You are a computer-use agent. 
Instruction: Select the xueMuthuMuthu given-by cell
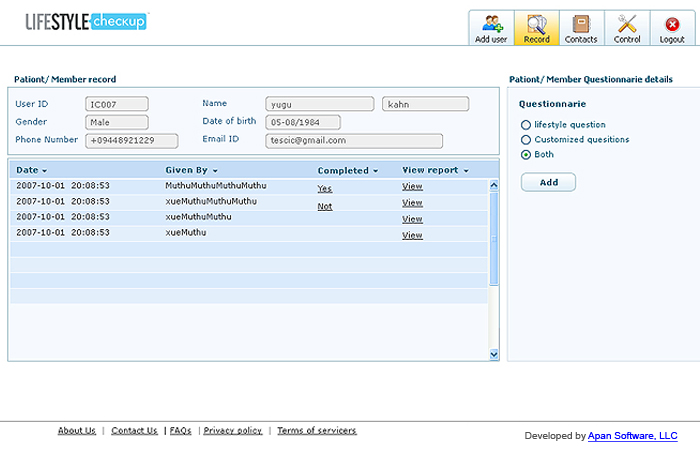click(198, 217)
